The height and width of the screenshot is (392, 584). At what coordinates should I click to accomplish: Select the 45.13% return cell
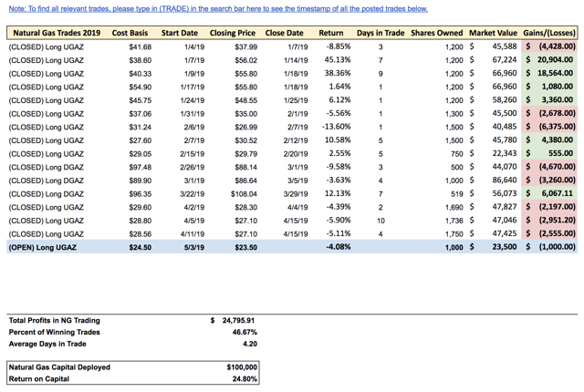[x=338, y=60]
